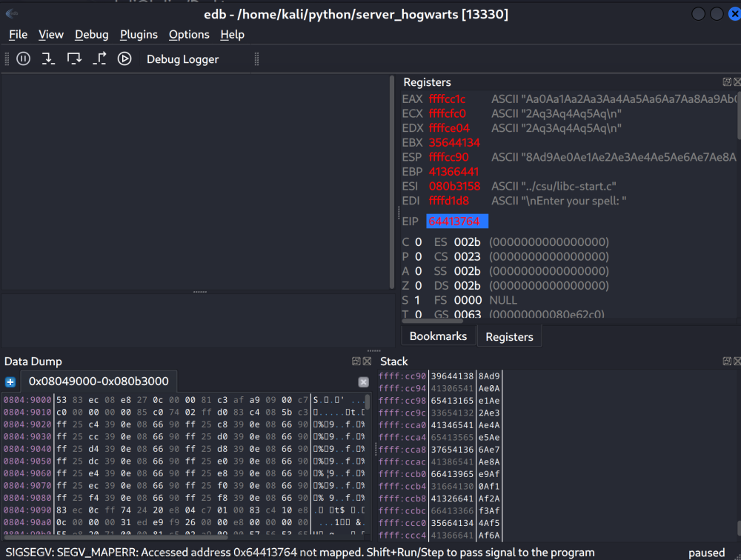Close the 0x08049000-0x080b3000 dump tab
This screenshot has height=560, width=741.
(x=363, y=381)
